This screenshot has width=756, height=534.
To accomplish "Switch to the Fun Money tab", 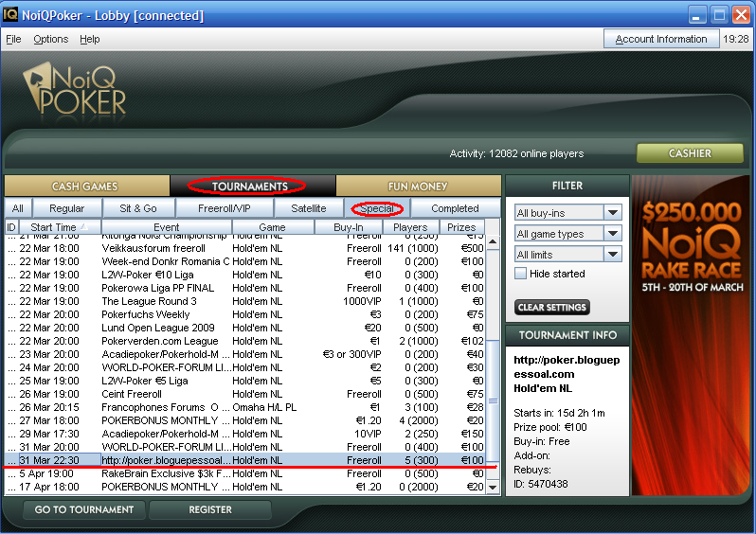I will tap(418, 186).
